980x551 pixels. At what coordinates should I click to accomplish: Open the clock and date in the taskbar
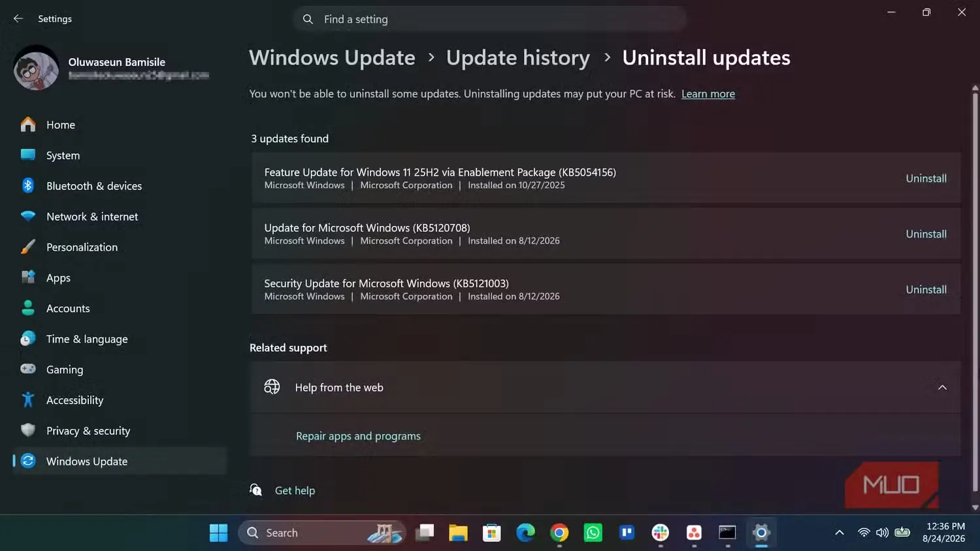(945, 533)
